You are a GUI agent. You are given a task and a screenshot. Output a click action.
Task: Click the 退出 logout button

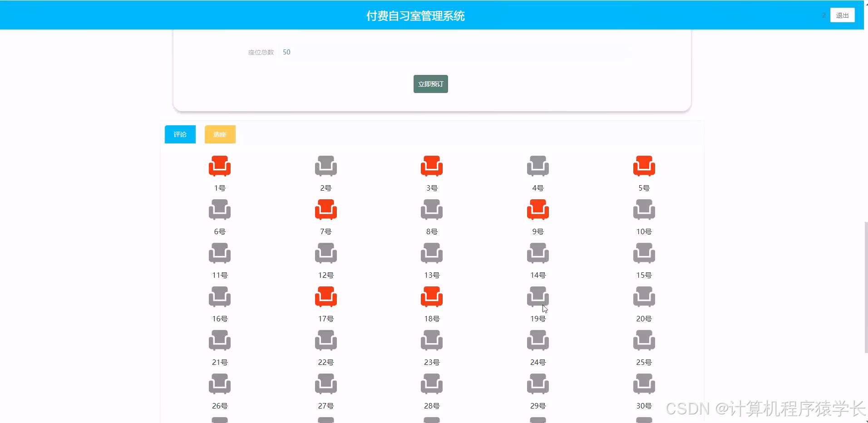point(842,15)
